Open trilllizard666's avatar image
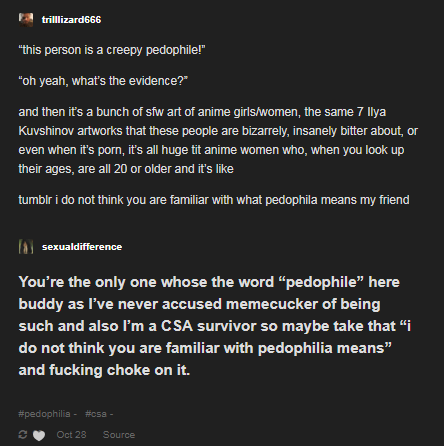Image resolution: width=444 pixels, height=446 pixels. coord(26,20)
